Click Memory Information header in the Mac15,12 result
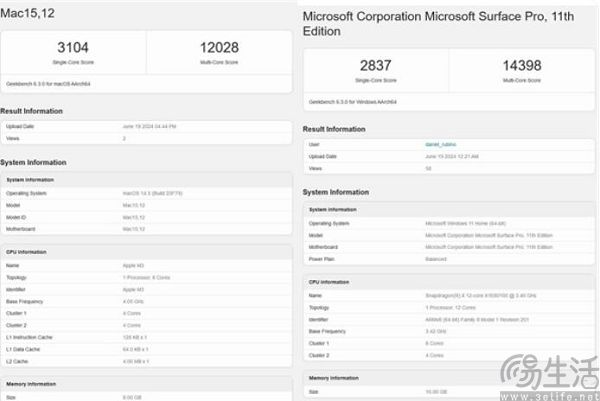The image size is (600, 401). point(31,384)
